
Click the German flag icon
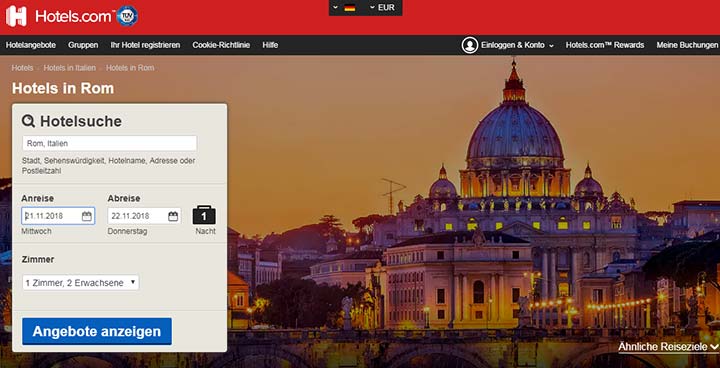pos(349,8)
